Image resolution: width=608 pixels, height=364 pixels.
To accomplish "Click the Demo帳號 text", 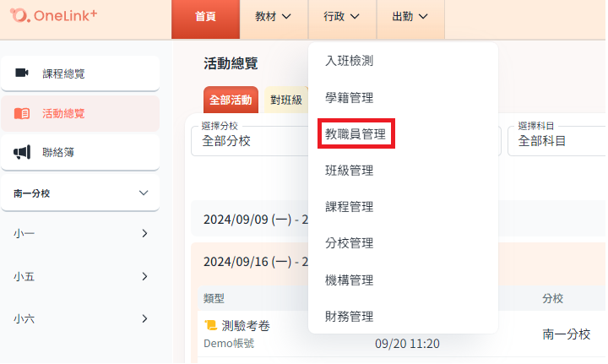I will click(x=229, y=343).
